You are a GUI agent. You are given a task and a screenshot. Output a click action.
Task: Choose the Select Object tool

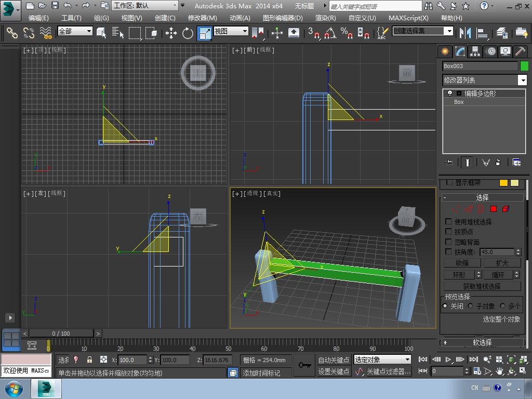(x=101, y=33)
